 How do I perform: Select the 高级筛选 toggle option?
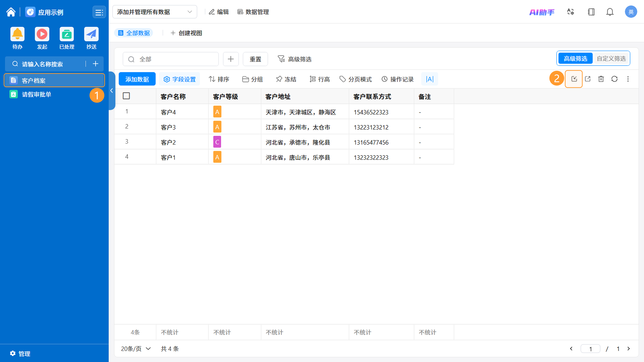[x=575, y=59]
